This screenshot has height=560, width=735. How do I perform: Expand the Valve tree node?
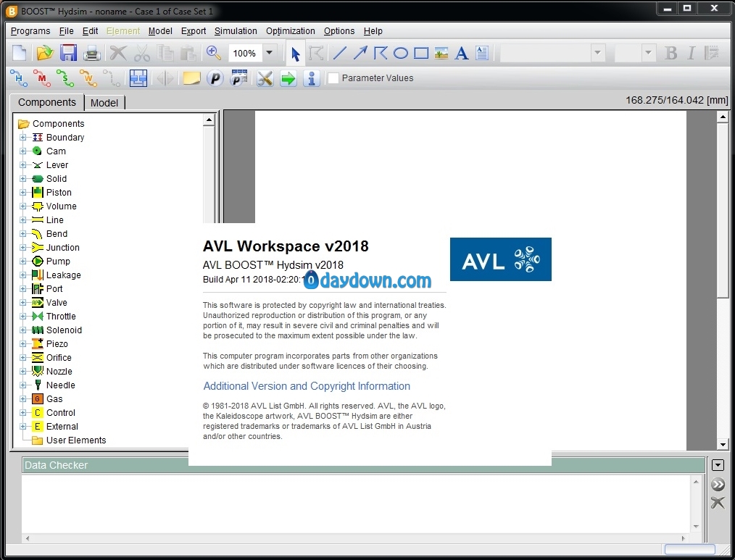(x=23, y=302)
